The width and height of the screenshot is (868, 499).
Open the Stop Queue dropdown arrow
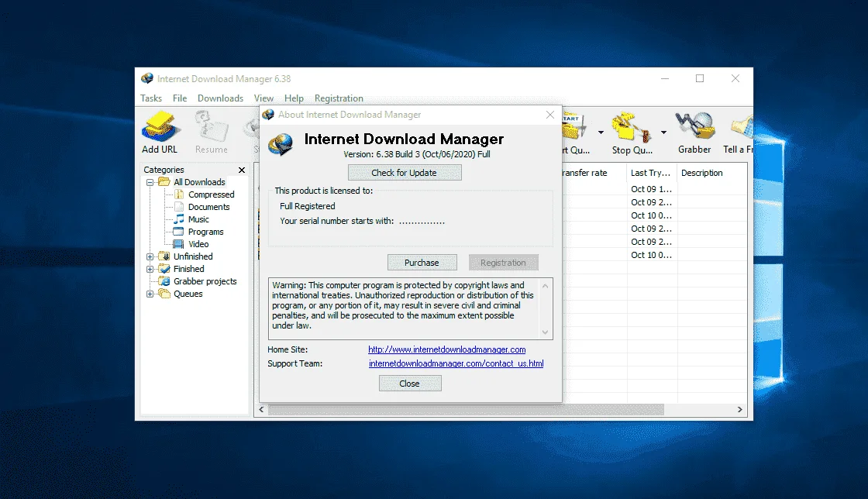point(663,132)
